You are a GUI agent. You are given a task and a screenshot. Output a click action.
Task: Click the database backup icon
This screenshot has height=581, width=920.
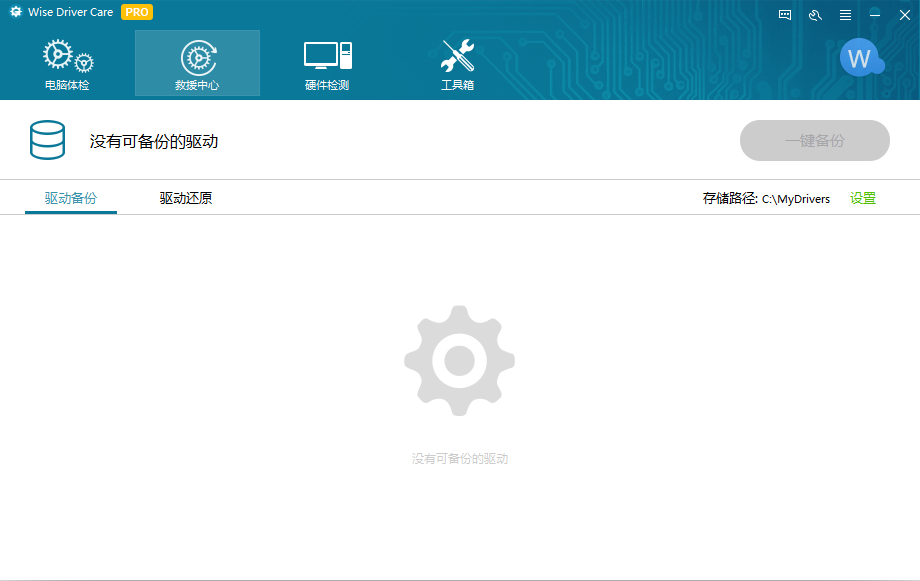pos(47,141)
